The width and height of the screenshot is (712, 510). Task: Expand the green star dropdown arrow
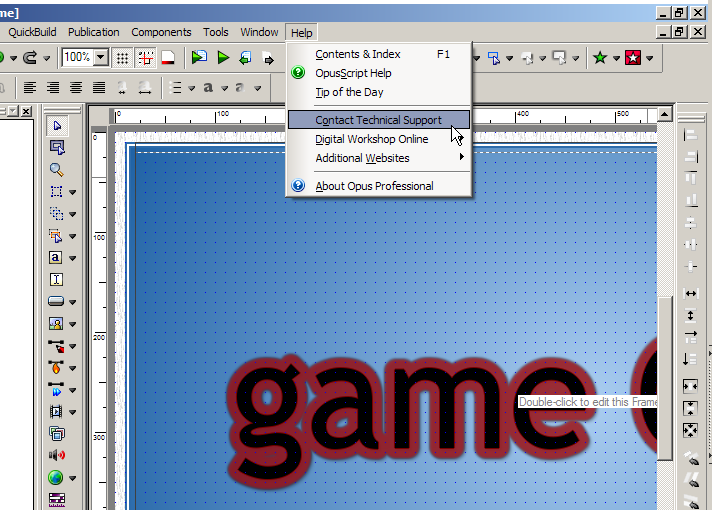coord(616,58)
